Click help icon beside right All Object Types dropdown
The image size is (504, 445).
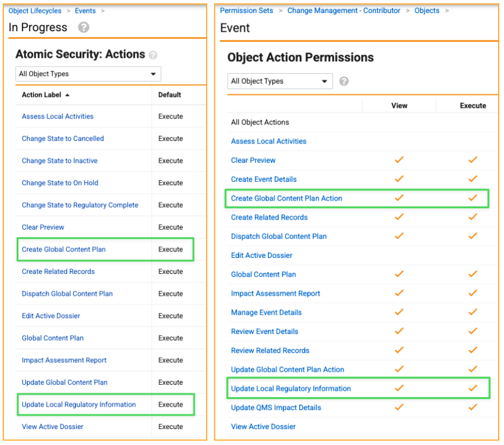(343, 81)
